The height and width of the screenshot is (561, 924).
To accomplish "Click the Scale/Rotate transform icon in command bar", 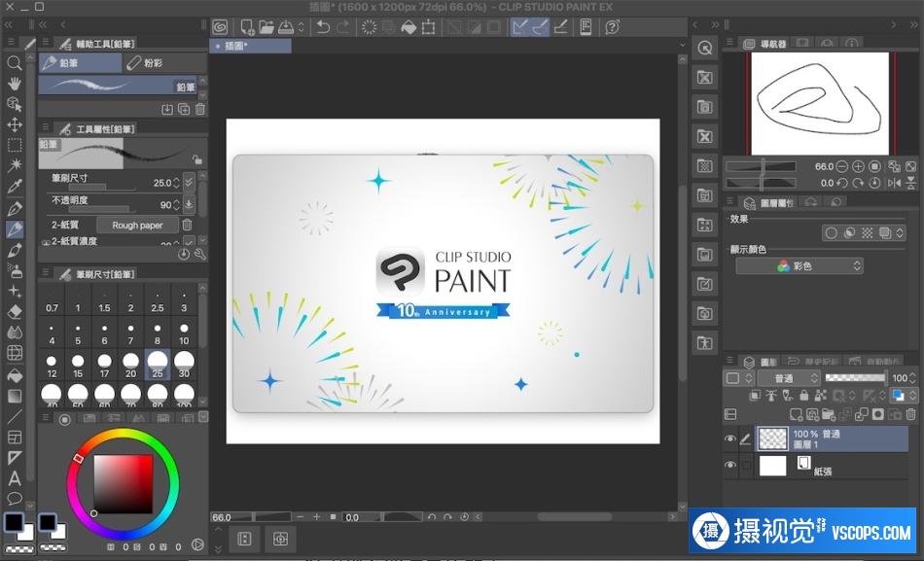I will [x=428, y=26].
